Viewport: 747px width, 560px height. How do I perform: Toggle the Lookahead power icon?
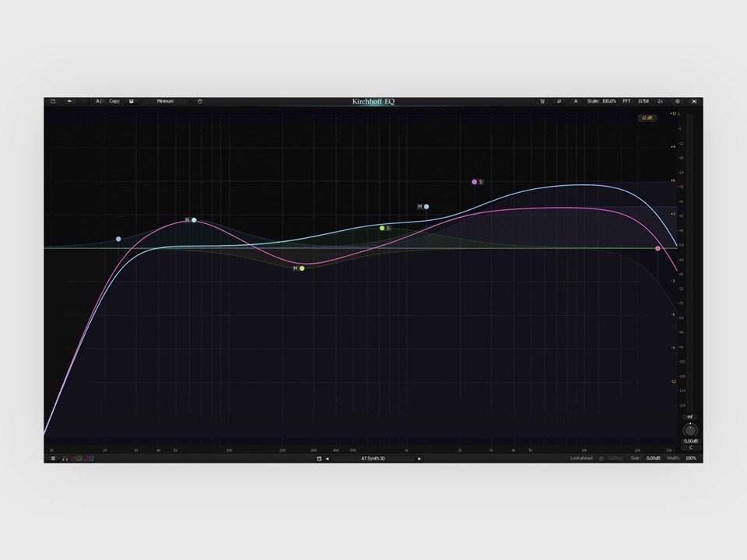[601, 459]
